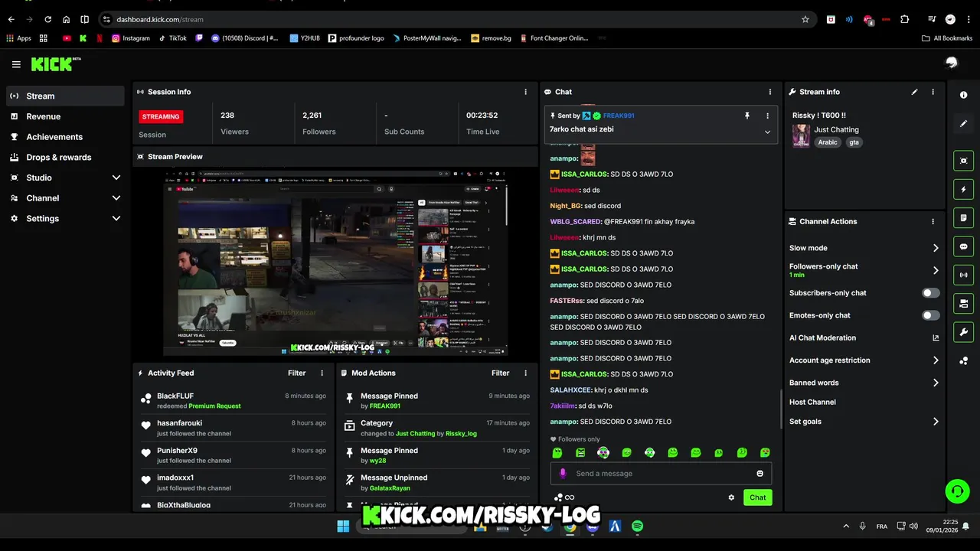Open the profile avatar at top right
Screen dimensions: 980x551
[x=952, y=63]
